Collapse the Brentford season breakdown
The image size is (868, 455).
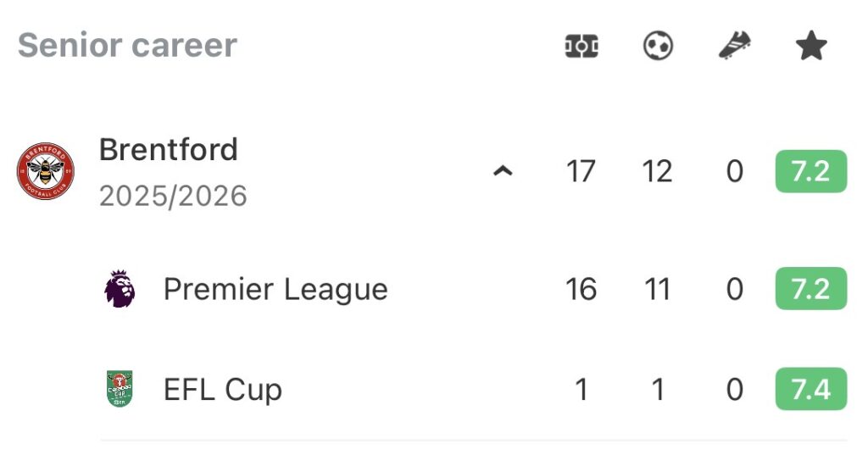(x=504, y=172)
